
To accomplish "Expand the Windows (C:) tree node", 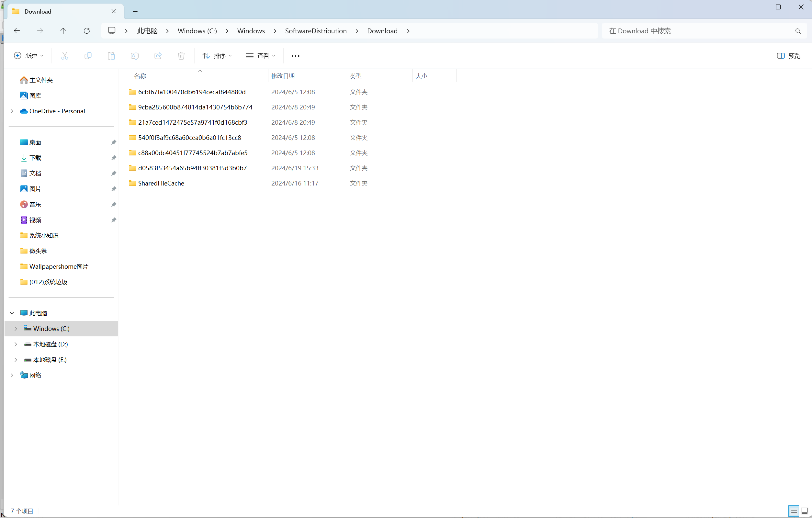I will coord(16,329).
